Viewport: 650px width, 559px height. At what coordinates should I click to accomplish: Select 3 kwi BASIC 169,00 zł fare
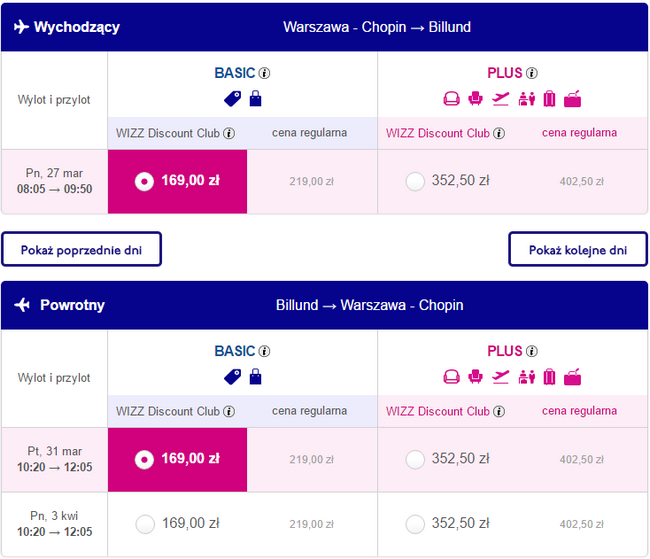click(145, 523)
